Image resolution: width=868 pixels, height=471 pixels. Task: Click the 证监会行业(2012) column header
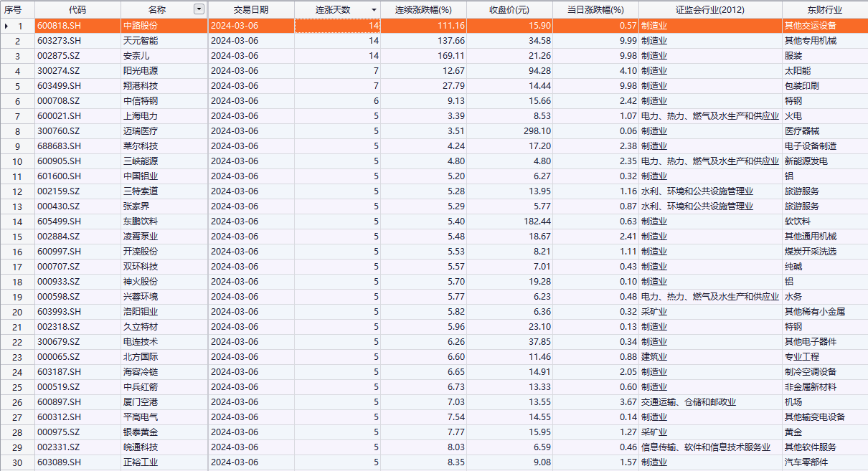pyautogui.click(x=709, y=10)
